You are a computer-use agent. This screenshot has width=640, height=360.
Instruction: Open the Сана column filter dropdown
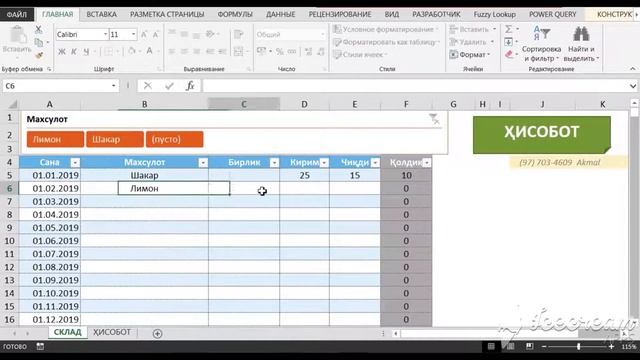point(75,162)
